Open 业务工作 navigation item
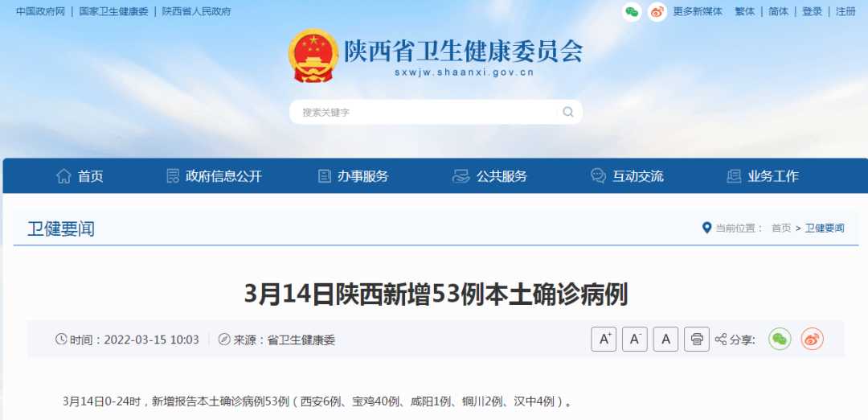Viewport: 868px width, 420px height. pyautogui.click(x=762, y=176)
